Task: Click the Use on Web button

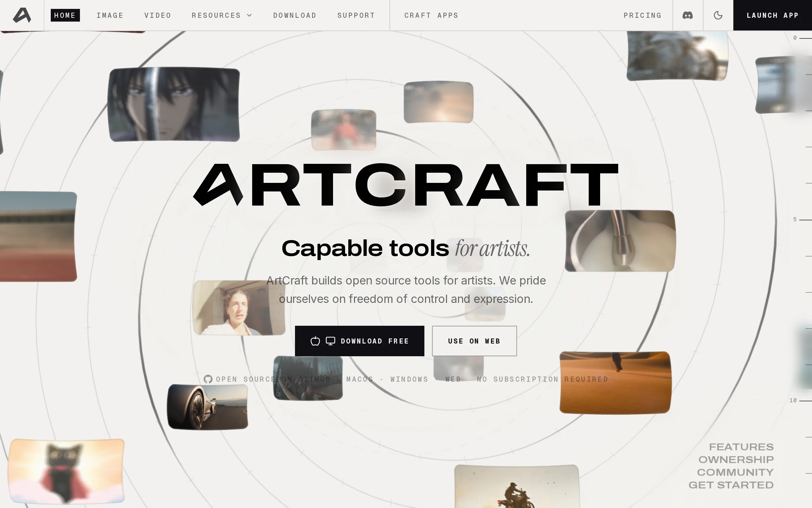Action: point(474,341)
